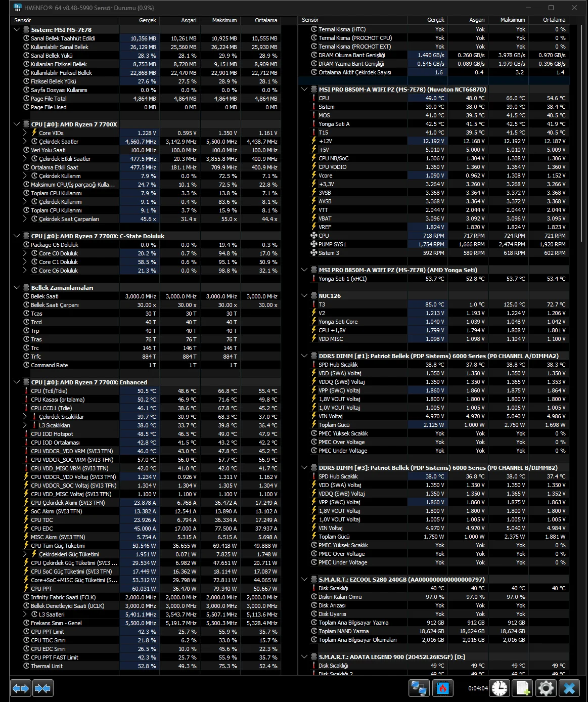
Task: Select the Frekans Sınırı - Genel row
Action: pos(147,623)
